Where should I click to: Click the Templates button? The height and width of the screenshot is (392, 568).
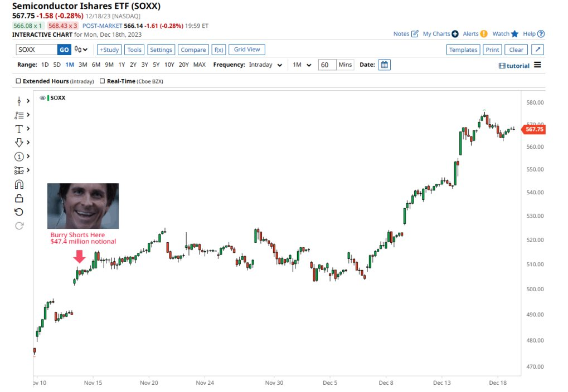click(x=463, y=50)
